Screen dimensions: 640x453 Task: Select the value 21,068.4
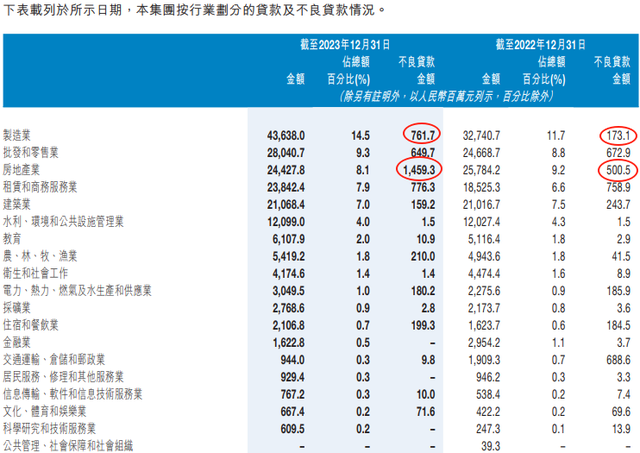click(x=286, y=204)
